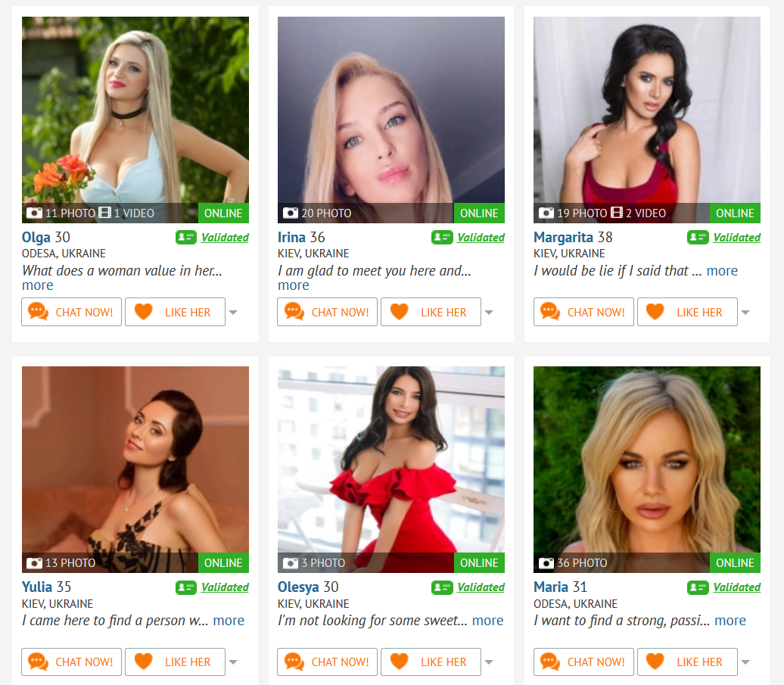
Task: Click the Validated link on Olga's card
Action: (x=225, y=238)
